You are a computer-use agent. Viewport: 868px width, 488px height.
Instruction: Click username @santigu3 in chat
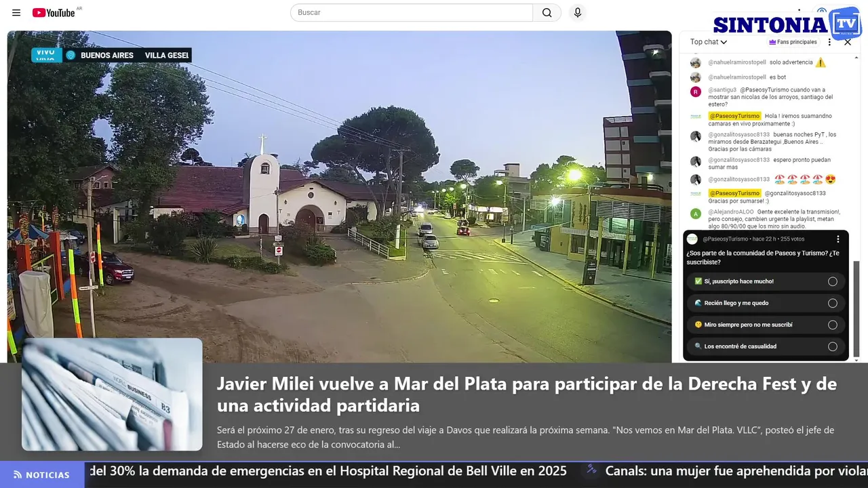click(722, 89)
